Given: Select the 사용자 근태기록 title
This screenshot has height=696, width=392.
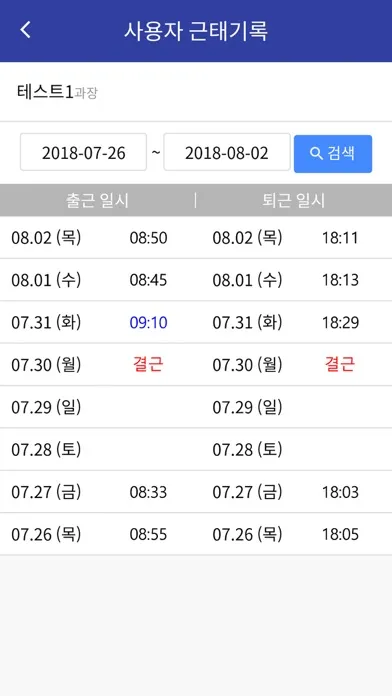Looking at the screenshot, I should coord(196,31).
